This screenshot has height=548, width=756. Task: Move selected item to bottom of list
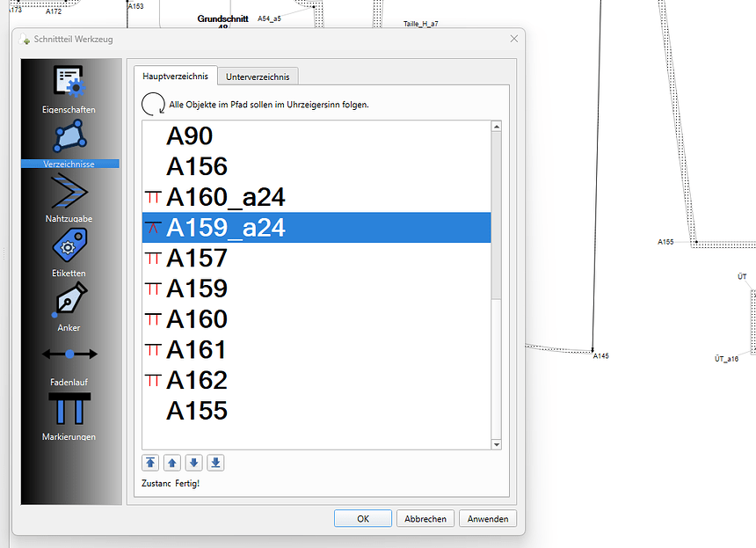point(215,463)
